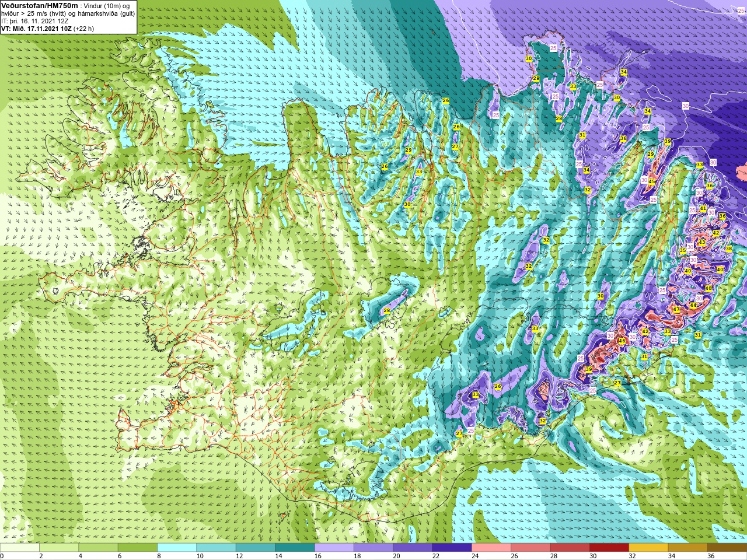Select the purple 18–20 legend swatch

[373, 548]
